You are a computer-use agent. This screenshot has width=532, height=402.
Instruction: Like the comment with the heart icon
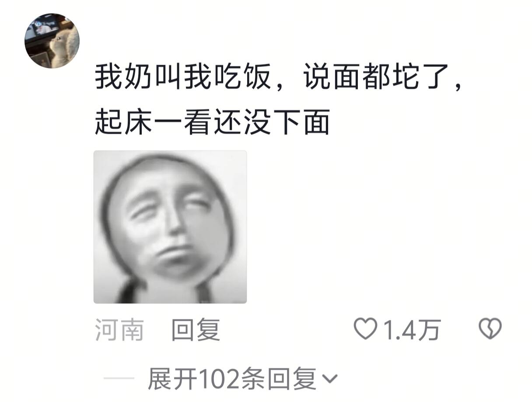coord(365,329)
